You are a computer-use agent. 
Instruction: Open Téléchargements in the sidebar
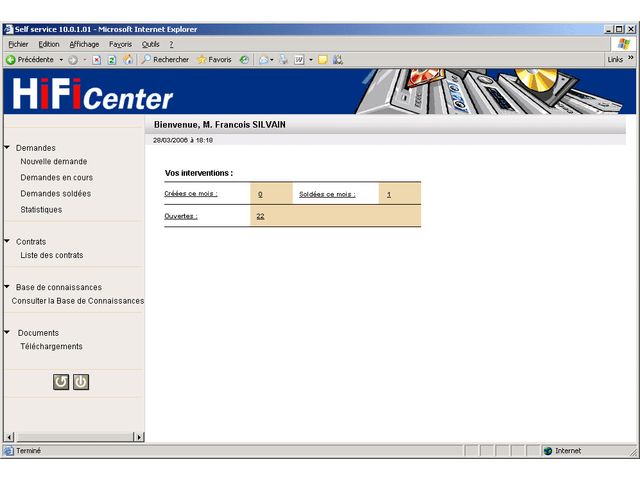52,347
